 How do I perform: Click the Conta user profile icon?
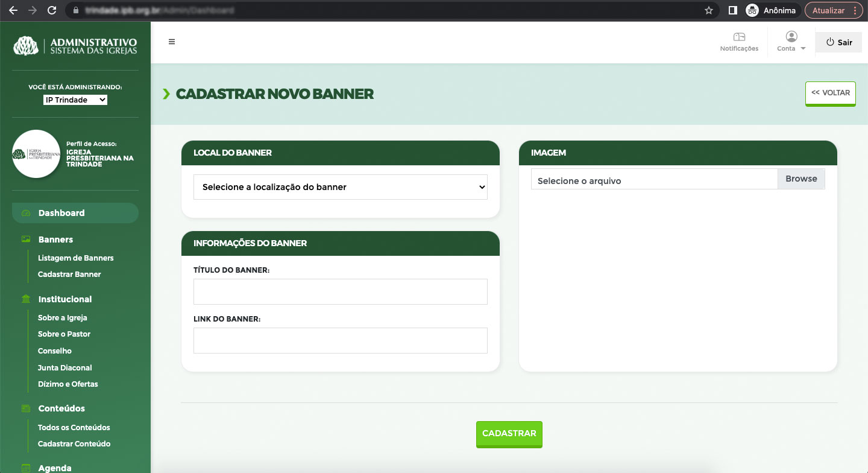click(x=791, y=37)
